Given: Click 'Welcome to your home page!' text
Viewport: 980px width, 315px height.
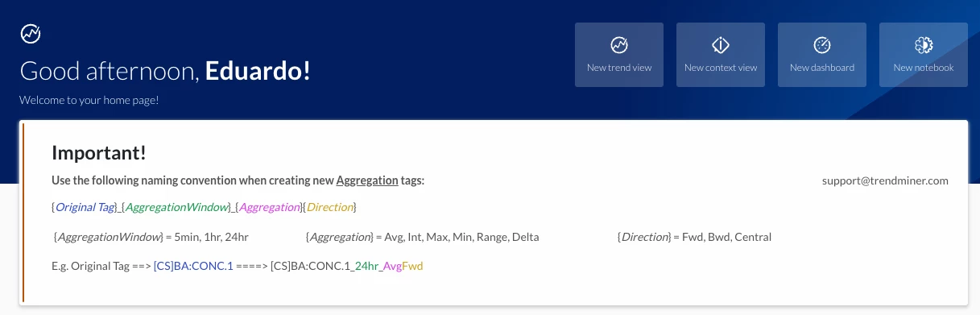Looking at the screenshot, I should 89,101.
